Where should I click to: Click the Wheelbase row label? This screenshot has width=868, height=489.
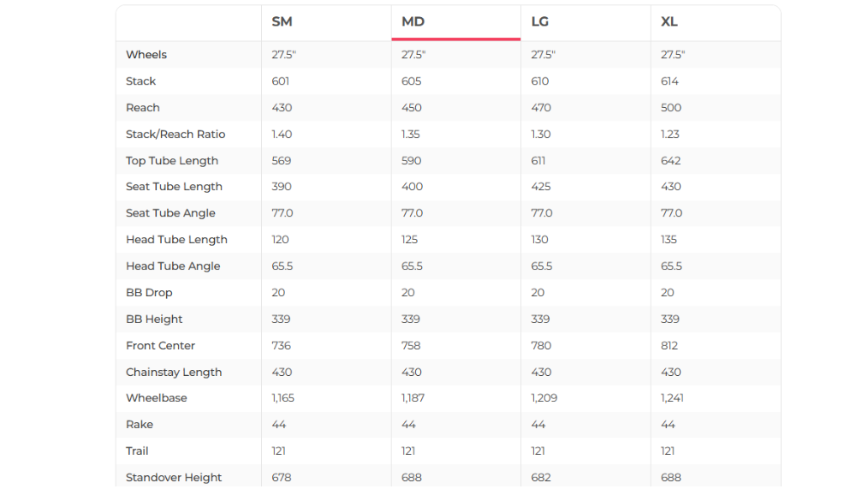pos(157,398)
